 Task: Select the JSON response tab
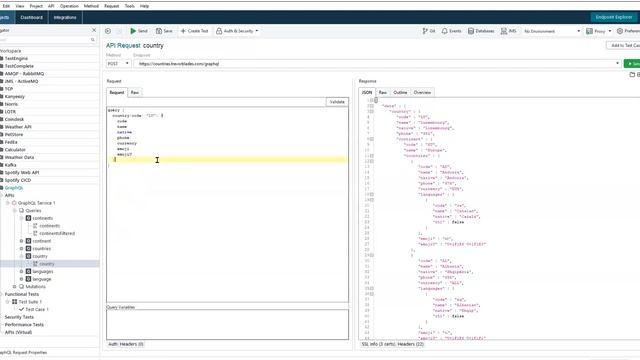tap(367, 93)
